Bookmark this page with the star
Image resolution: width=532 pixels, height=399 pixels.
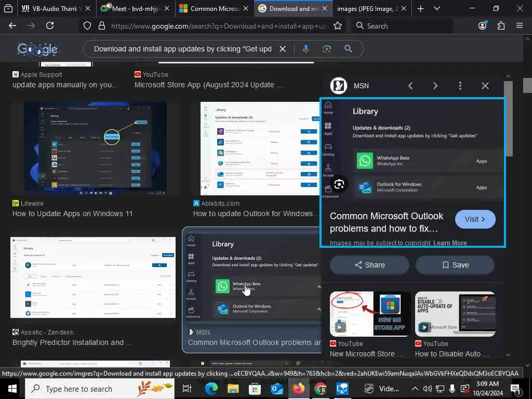pyautogui.click(x=338, y=26)
